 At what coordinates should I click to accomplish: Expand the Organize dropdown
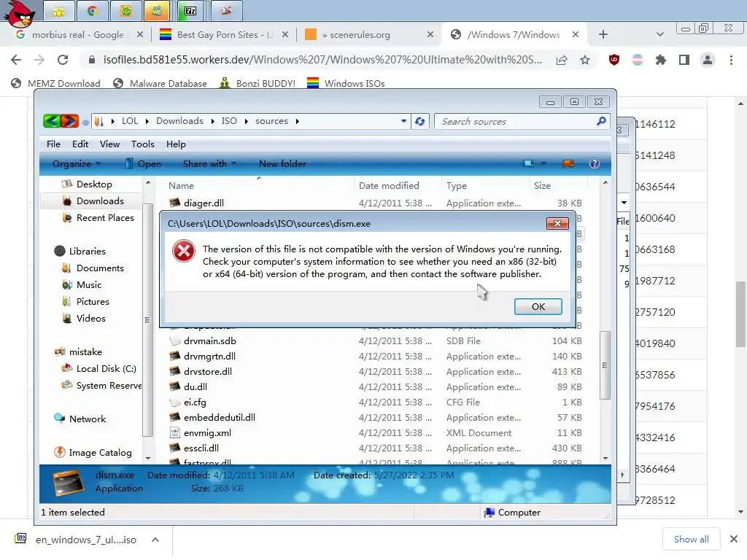point(76,163)
